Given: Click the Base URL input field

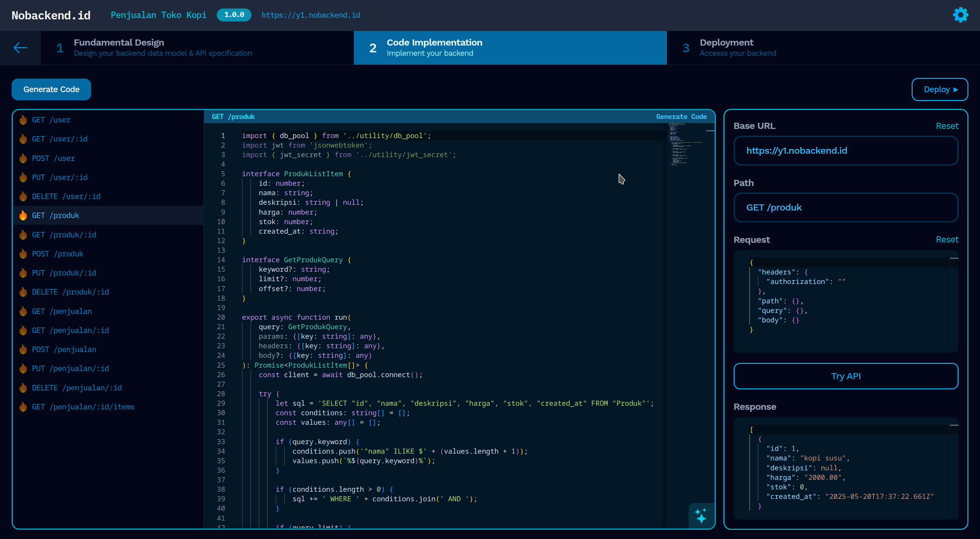Looking at the screenshot, I should point(845,151).
